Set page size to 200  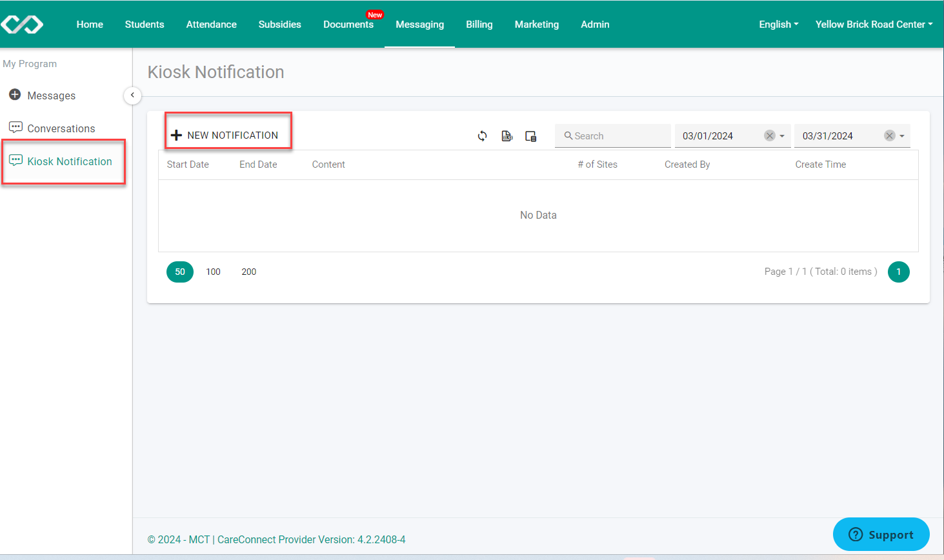coord(249,272)
